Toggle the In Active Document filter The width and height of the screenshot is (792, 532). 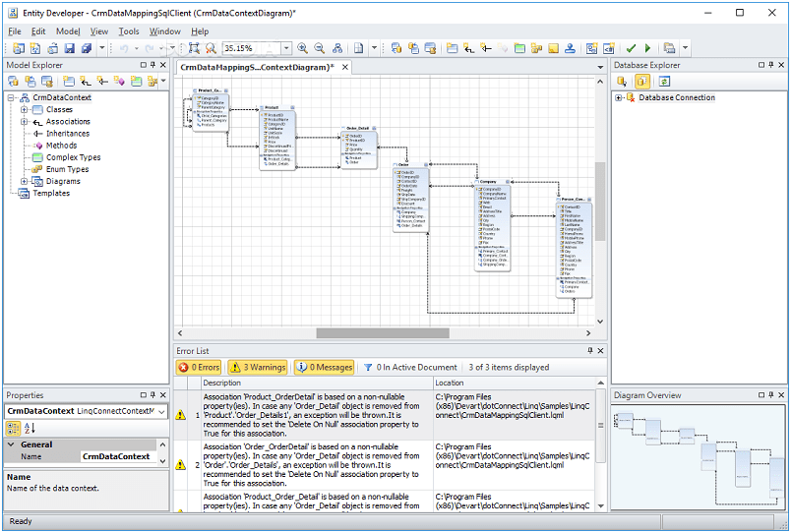[x=410, y=368]
